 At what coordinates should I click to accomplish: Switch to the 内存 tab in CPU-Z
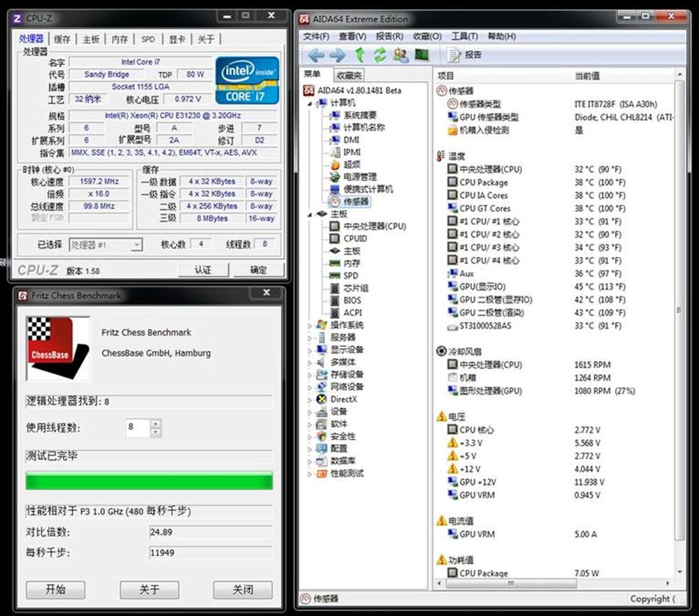coord(120,39)
